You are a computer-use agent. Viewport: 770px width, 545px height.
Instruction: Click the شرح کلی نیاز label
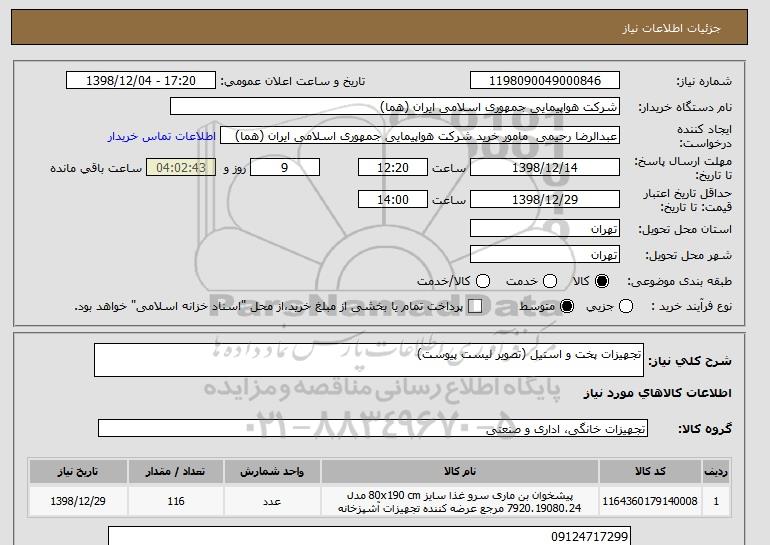tap(690, 361)
